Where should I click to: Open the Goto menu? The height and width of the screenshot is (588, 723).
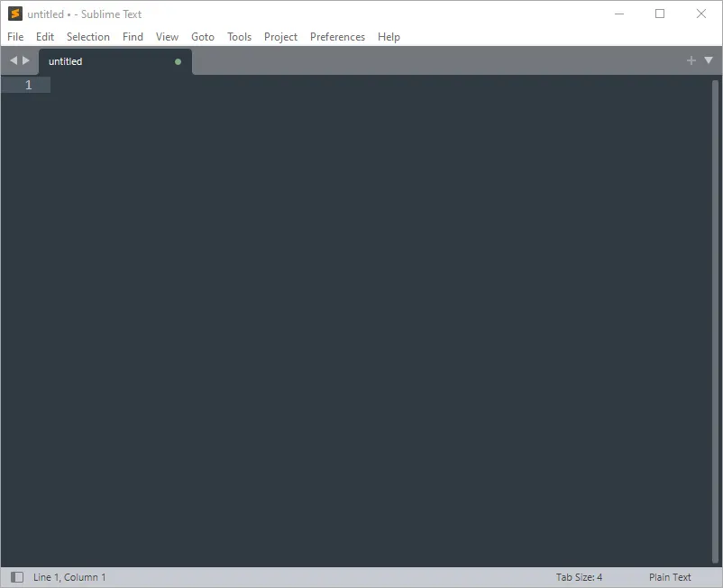(x=203, y=37)
